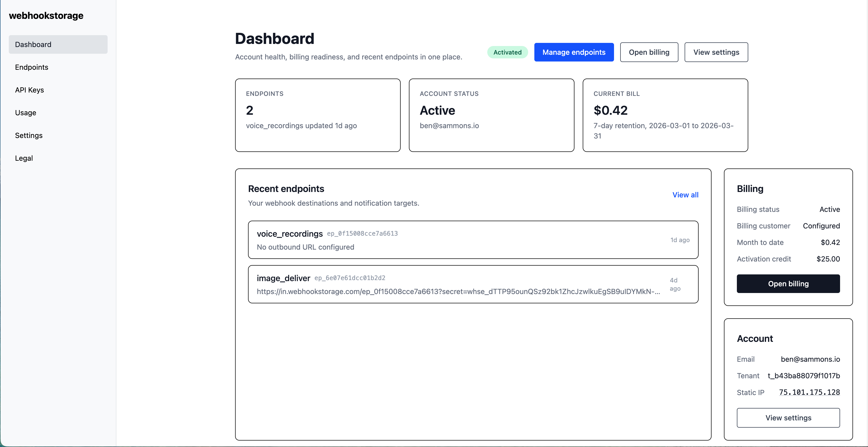This screenshot has height=447, width=868.
Task: Open billing from the top toolbar
Action: tap(649, 52)
